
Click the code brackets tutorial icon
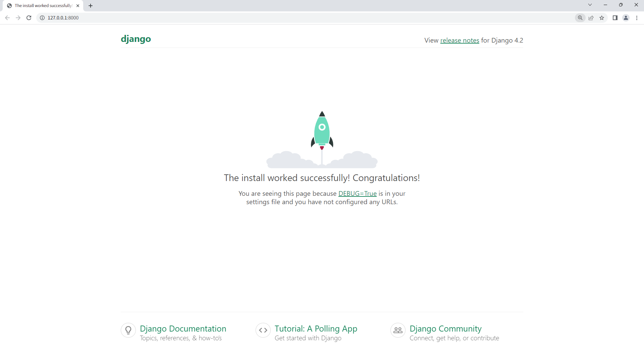point(263,331)
